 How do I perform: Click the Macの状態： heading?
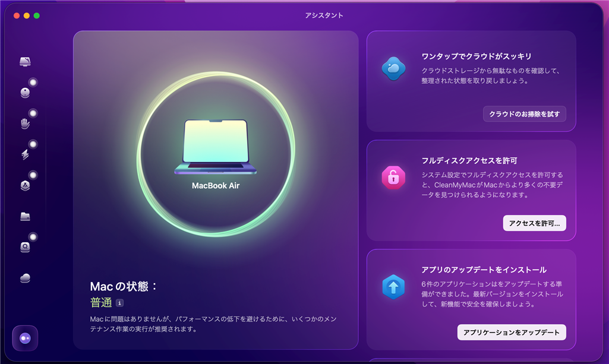[x=124, y=286]
